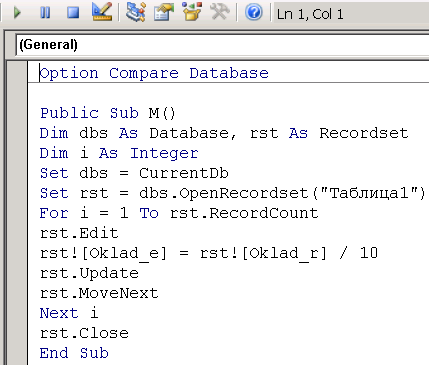Click the 'Set dbs = CurrentDb' line
The height and width of the screenshot is (365, 429).
134,173
